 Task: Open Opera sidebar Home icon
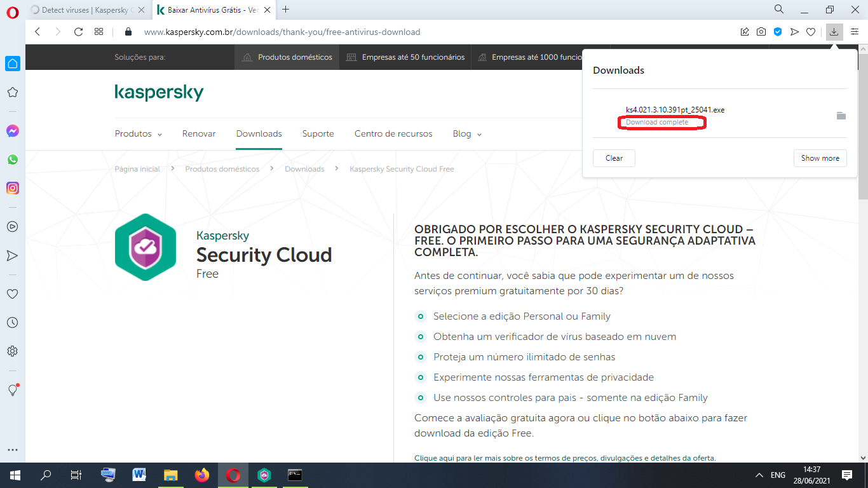(12, 64)
